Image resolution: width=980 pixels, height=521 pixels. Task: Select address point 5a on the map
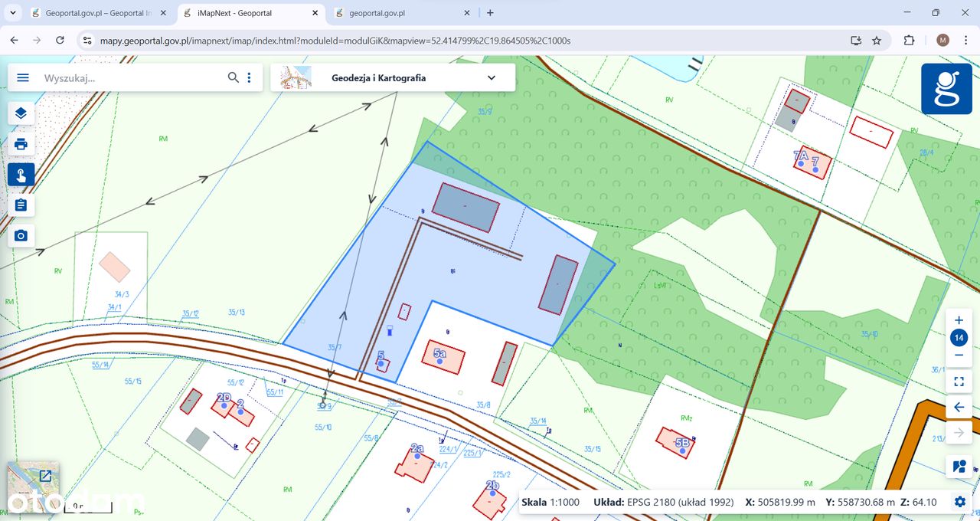pyautogui.click(x=440, y=361)
